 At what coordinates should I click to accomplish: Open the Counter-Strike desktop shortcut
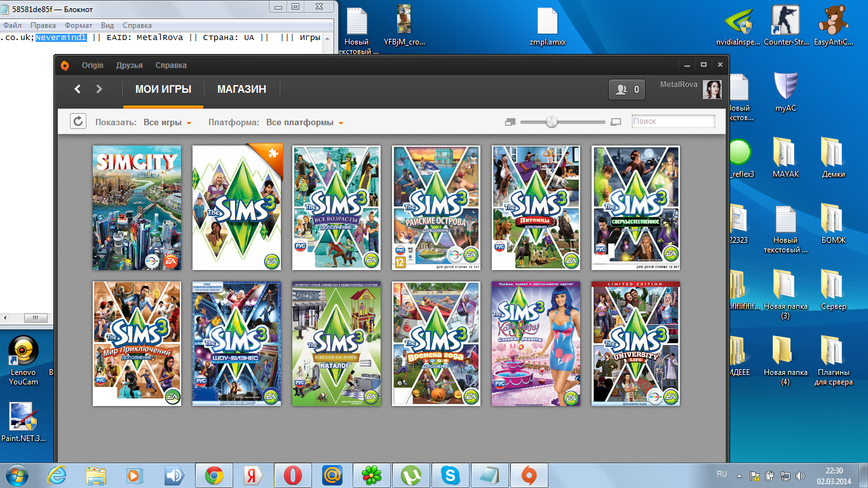(785, 27)
